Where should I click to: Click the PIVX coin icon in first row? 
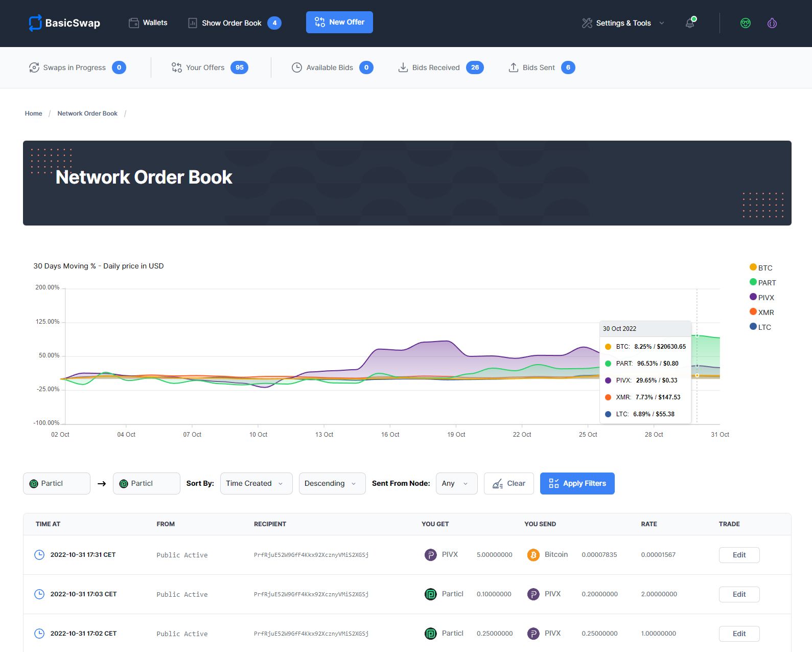[x=431, y=555]
